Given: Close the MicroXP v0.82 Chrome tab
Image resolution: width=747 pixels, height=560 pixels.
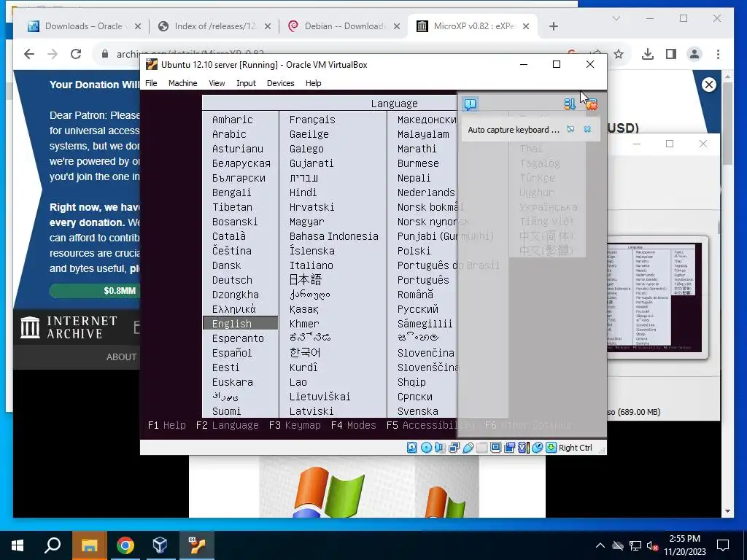Looking at the screenshot, I should [x=526, y=26].
